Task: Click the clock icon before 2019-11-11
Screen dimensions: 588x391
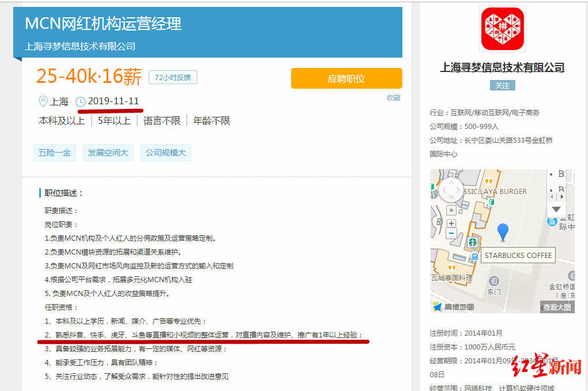Action: (x=81, y=102)
